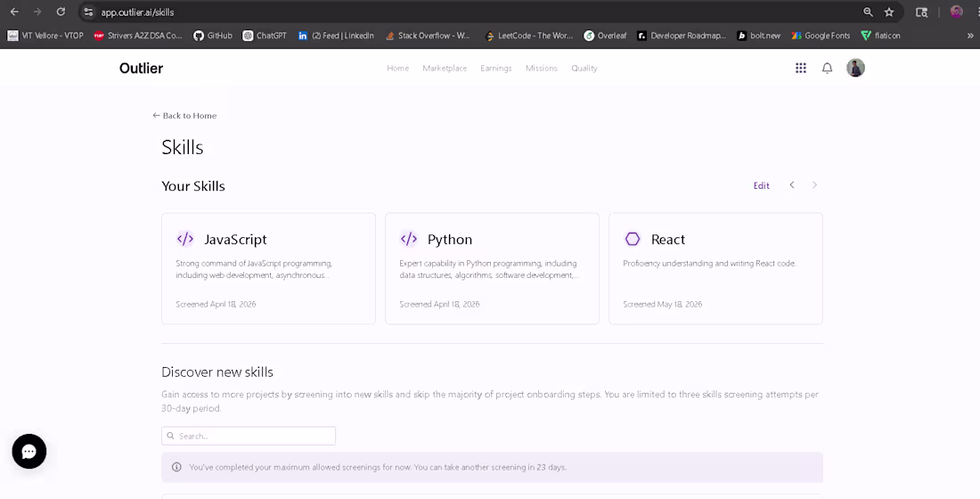
Task: Open the bolt.new bookmark
Action: (x=758, y=36)
